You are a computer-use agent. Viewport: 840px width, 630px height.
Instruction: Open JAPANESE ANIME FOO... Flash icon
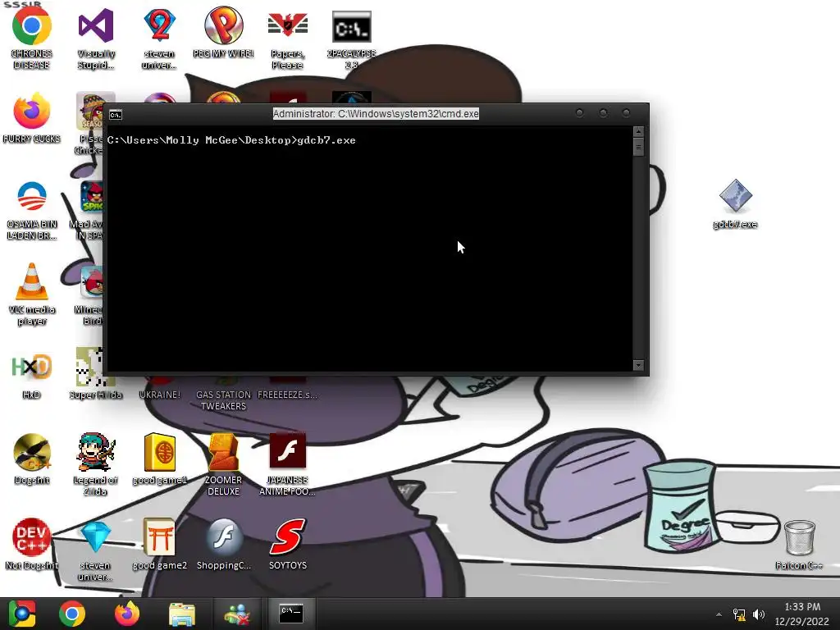[288, 464]
